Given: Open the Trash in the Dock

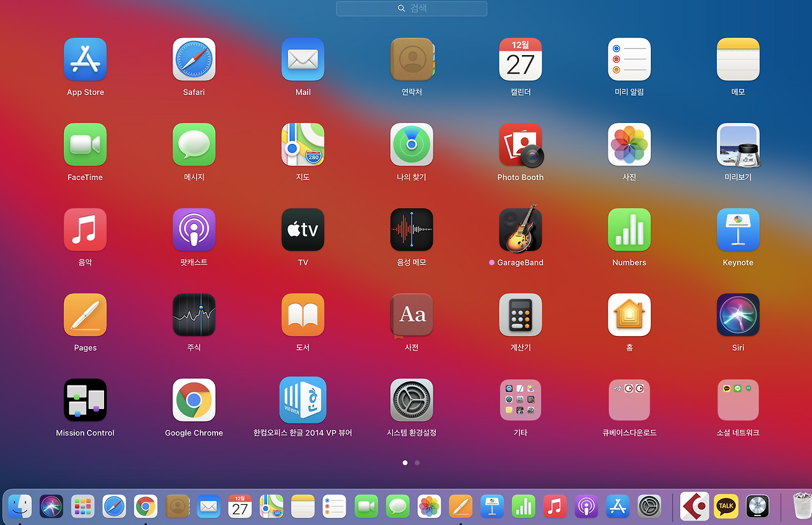Looking at the screenshot, I should [x=802, y=505].
